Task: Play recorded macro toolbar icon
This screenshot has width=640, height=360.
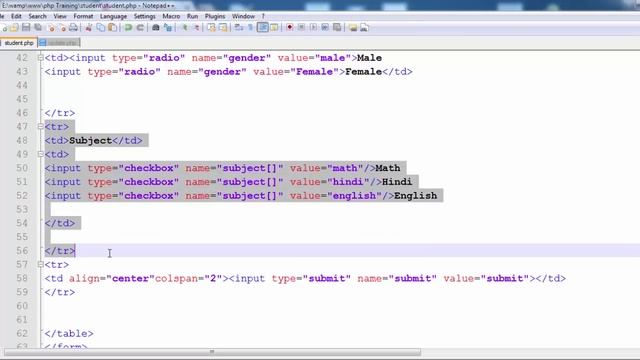Action: tap(313, 27)
